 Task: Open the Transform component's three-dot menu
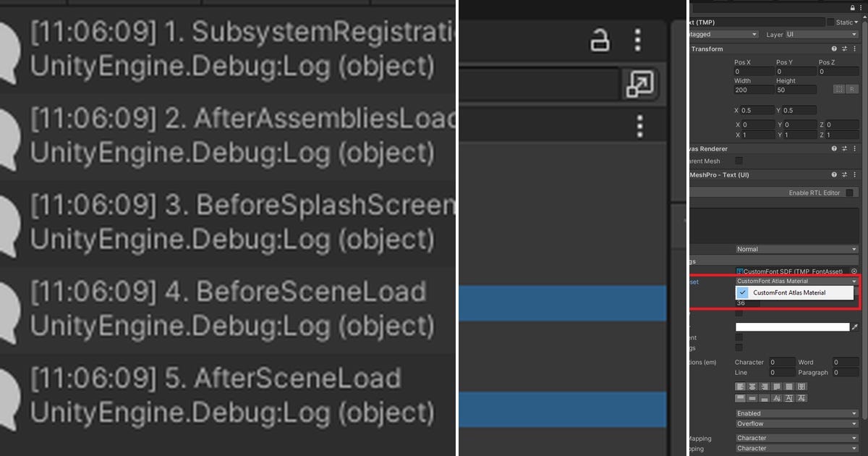click(854, 48)
